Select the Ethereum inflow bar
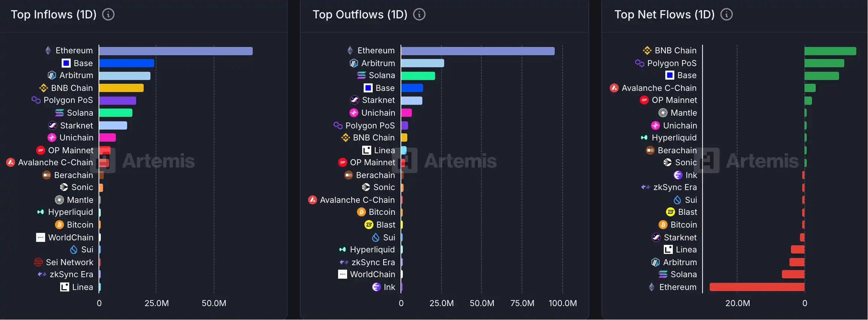 [176, 51]
